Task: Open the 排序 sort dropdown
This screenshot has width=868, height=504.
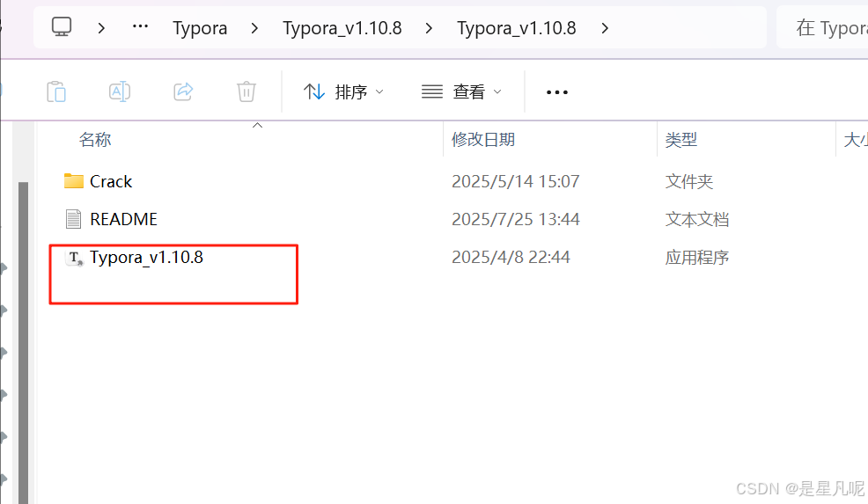Action: pyautogui.click(x=343, y=91)
